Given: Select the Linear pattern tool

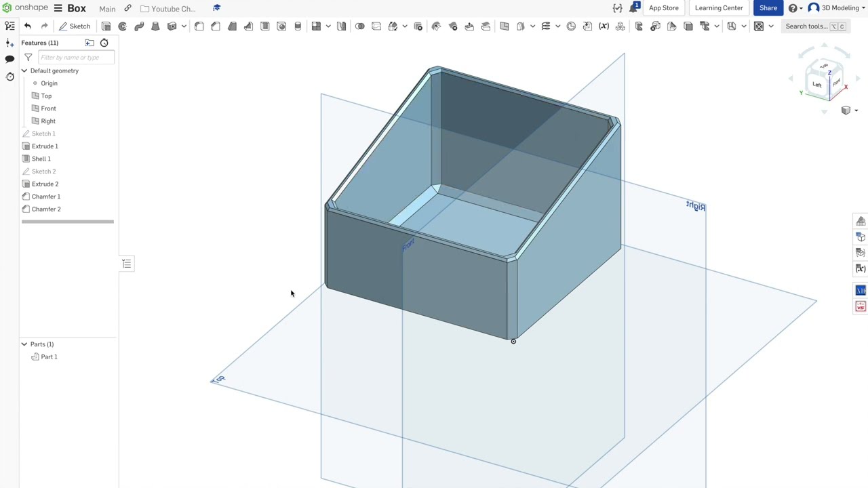Looking at the screenshot, I should point(316,26).
